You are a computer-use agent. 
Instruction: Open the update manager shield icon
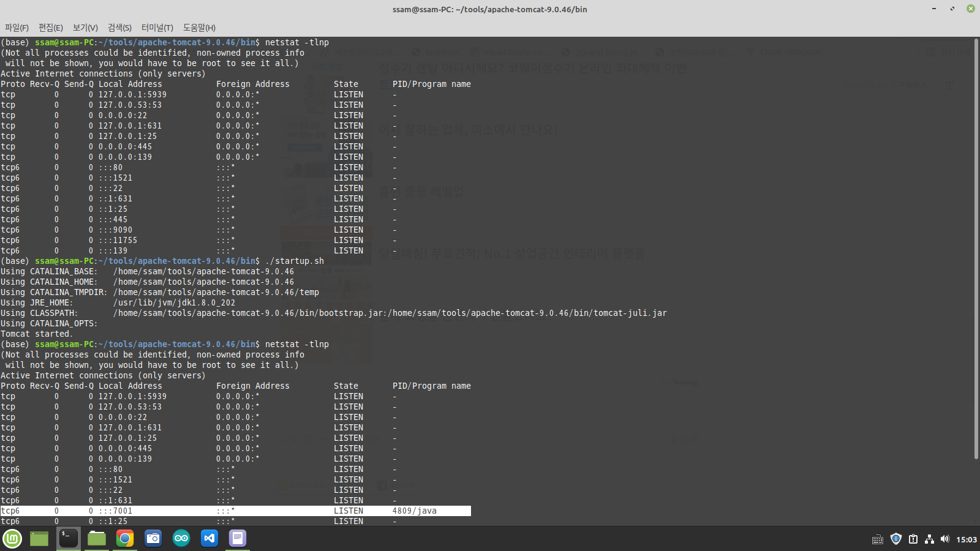[x=895, y=539]
